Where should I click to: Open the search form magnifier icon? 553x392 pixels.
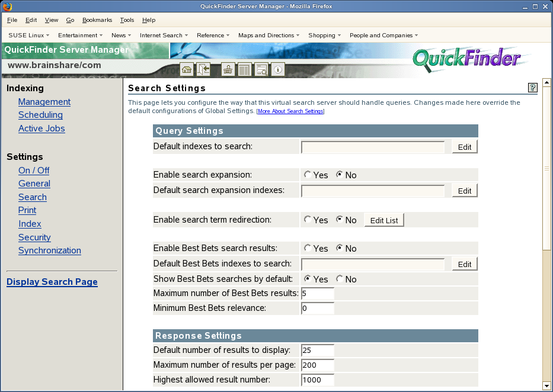tap(261, 69)
